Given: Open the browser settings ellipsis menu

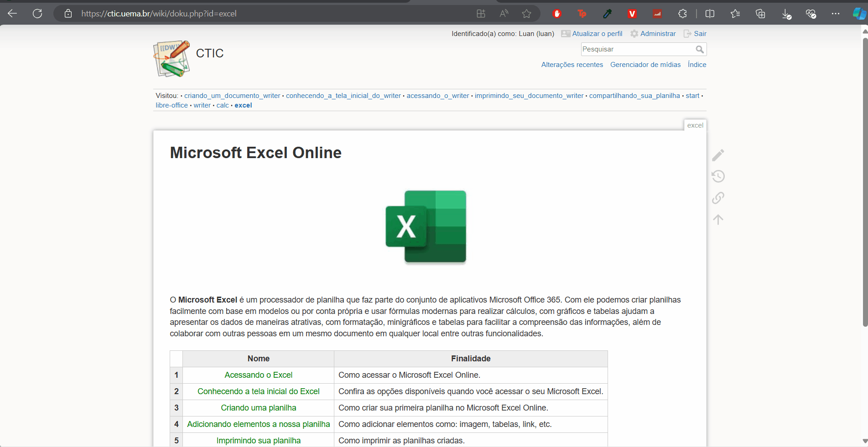Looking at the screenshot, I should [835, 14].
